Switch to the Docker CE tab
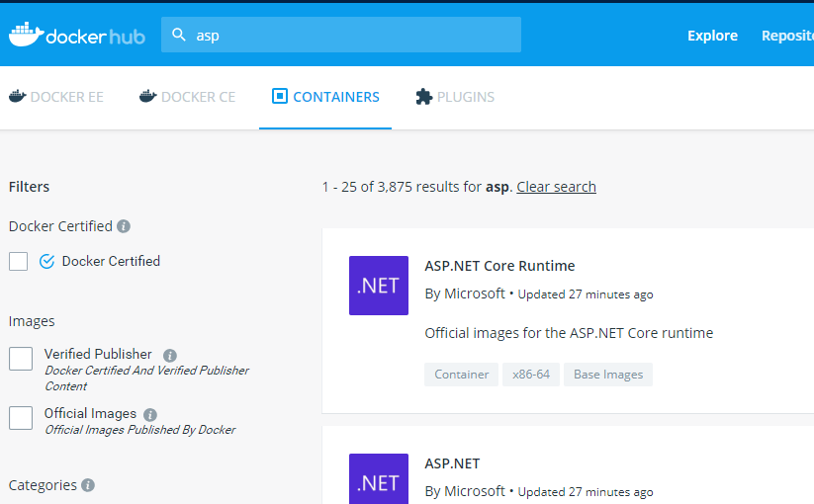The height and width of the screenshot is (504, 814). coord(187,97)
